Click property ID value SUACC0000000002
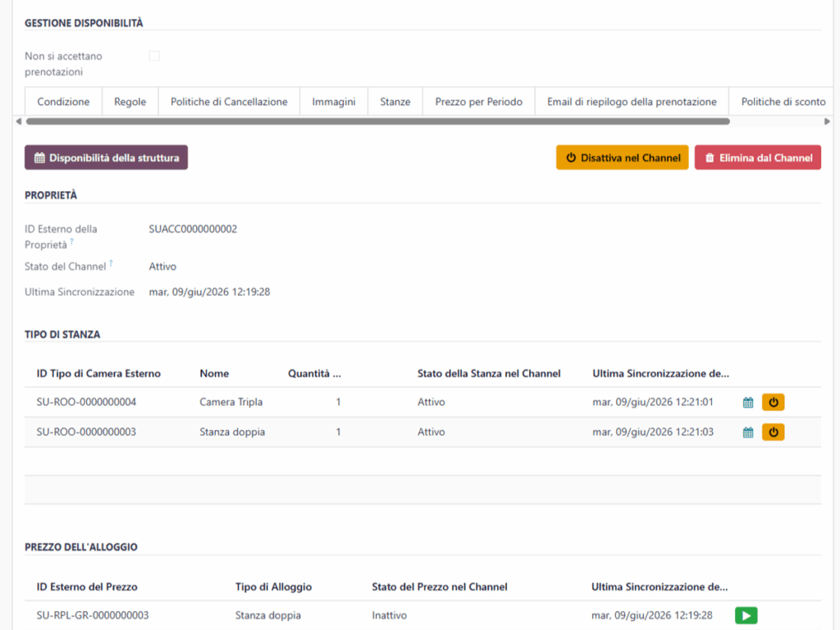The height and width of the screenshot is (630, 840). pos(193,229)
